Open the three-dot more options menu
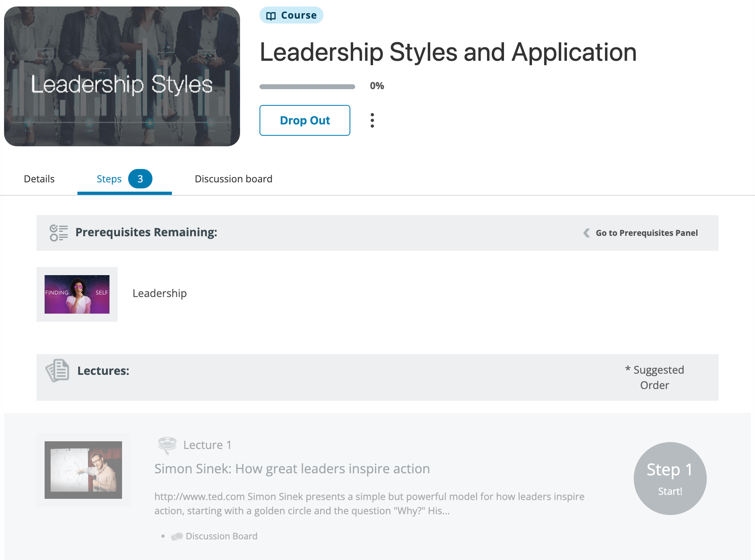This screenshot has height=560, width=755. (x=372, y=120)
